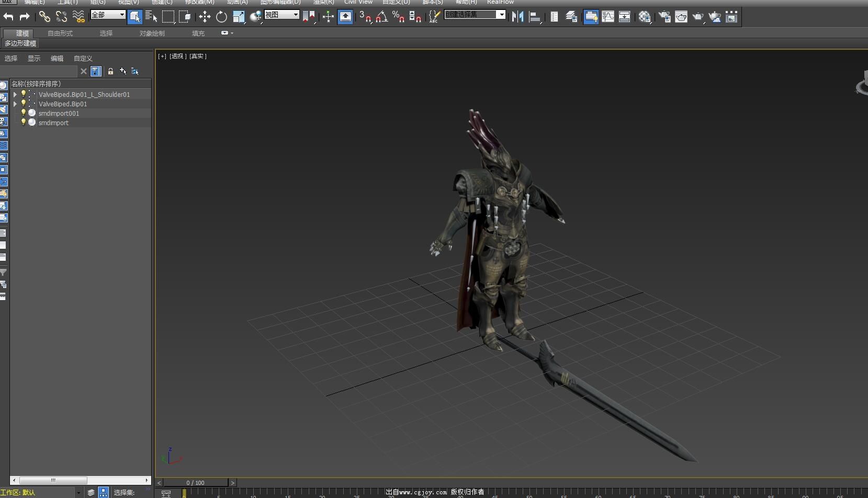Toggle Keyboard Shortcut Override icon

tap(345, 17)
